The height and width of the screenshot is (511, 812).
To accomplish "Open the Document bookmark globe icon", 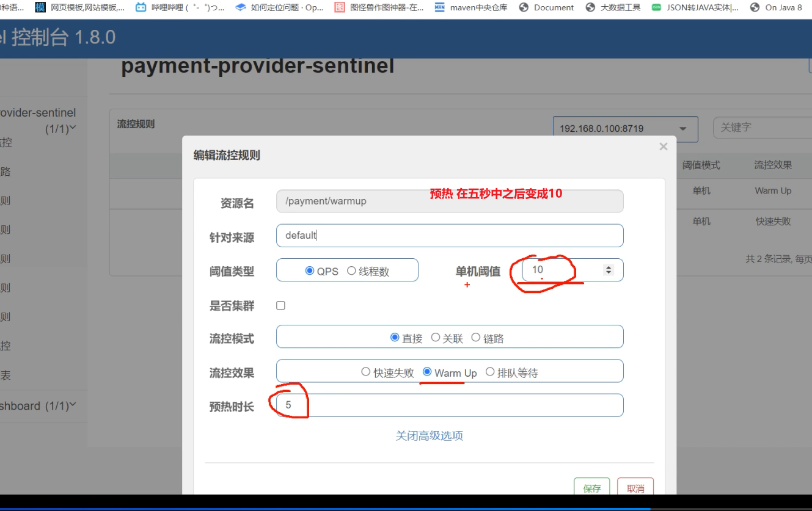I will (x=523, y=7).
